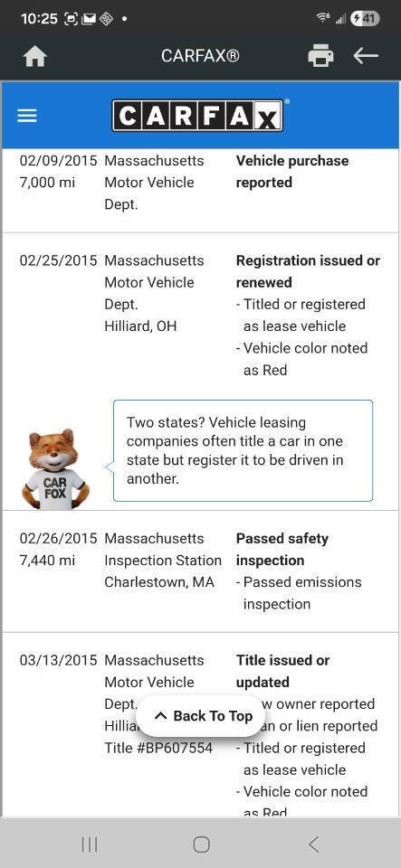Tap the home icon in app header
This screenshot has height=868, width=401.
[35, 56]
